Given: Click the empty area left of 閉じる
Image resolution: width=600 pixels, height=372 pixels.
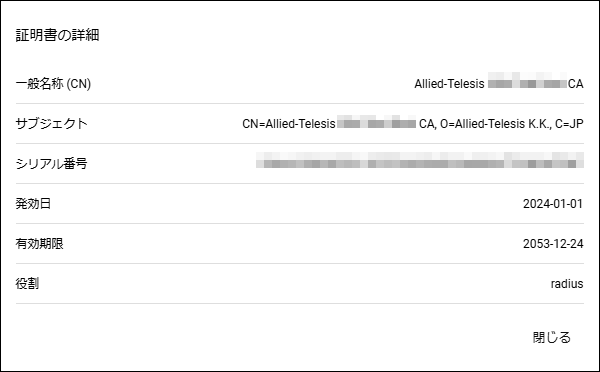Looking at the screenshot, I should point(268,337).
